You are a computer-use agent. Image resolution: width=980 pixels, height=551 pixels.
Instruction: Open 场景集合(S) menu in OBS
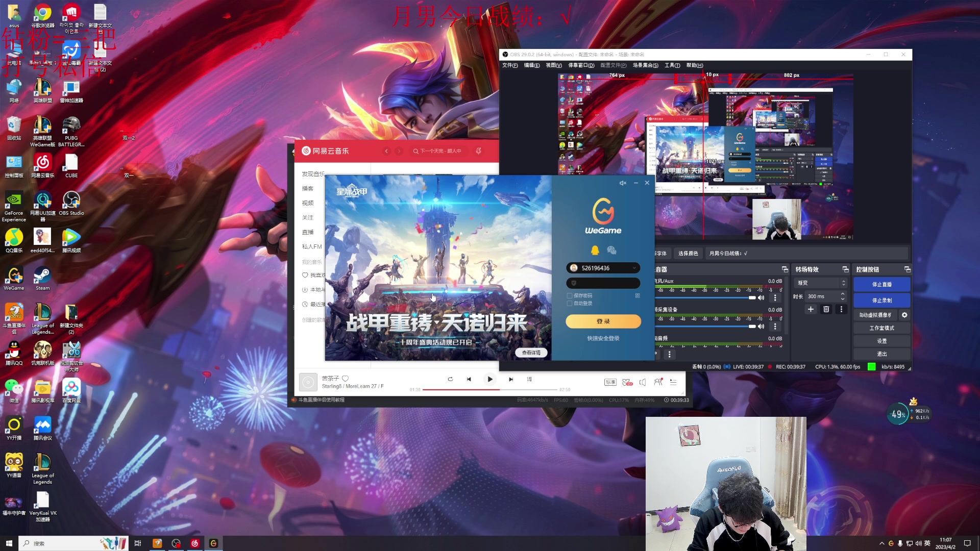[646, 65]
